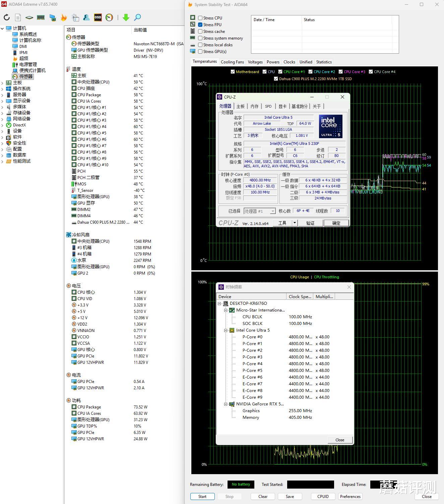Open CPUID from the stability test

click(323, 497)
